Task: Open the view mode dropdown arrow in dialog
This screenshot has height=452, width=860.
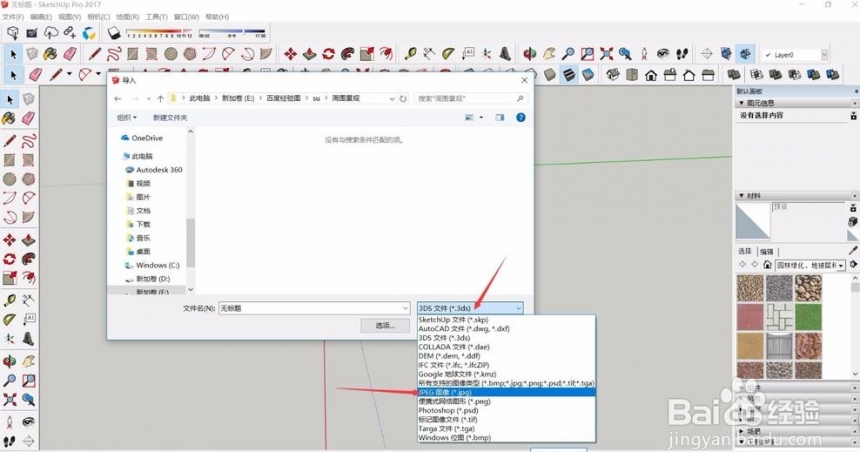Action: 481,117
